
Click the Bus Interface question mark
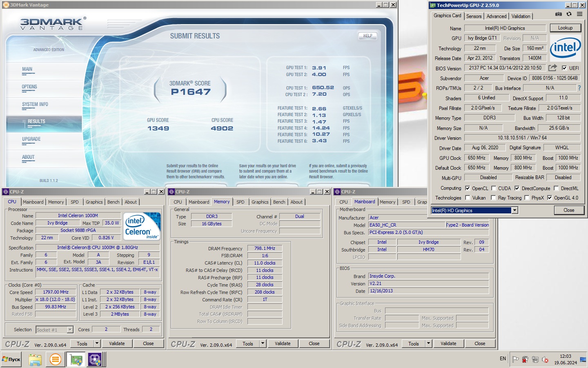(x=579, y=88)
